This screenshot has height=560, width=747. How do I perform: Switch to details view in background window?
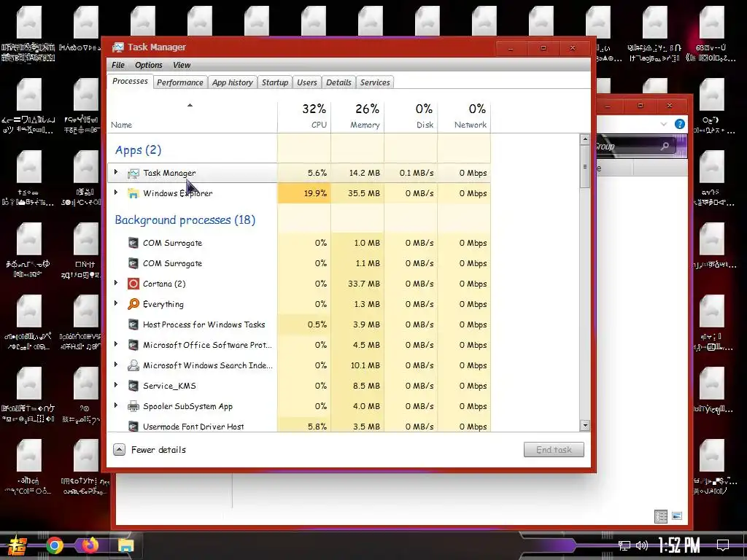tap(661, 516)
